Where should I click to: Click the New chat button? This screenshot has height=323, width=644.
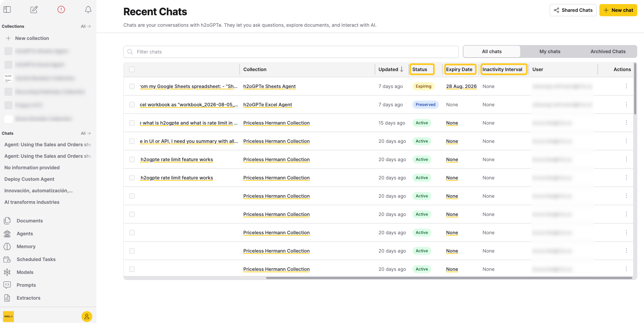click(618, 10)
